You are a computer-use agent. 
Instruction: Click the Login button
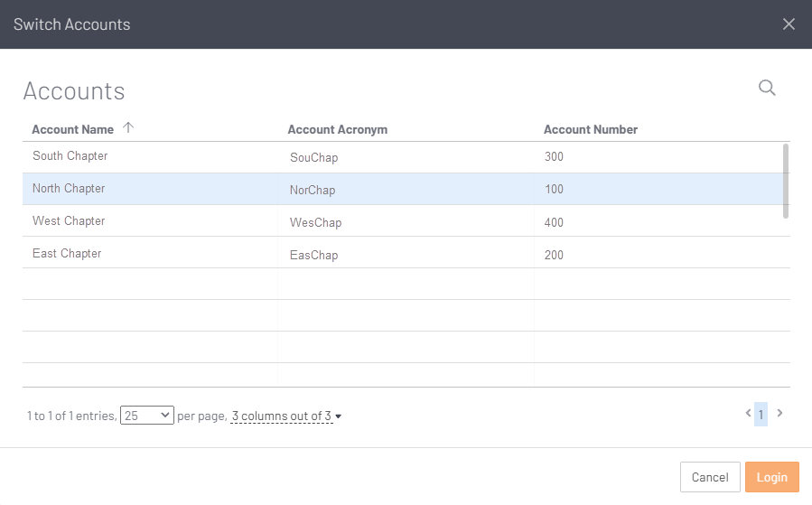point(772,477)
